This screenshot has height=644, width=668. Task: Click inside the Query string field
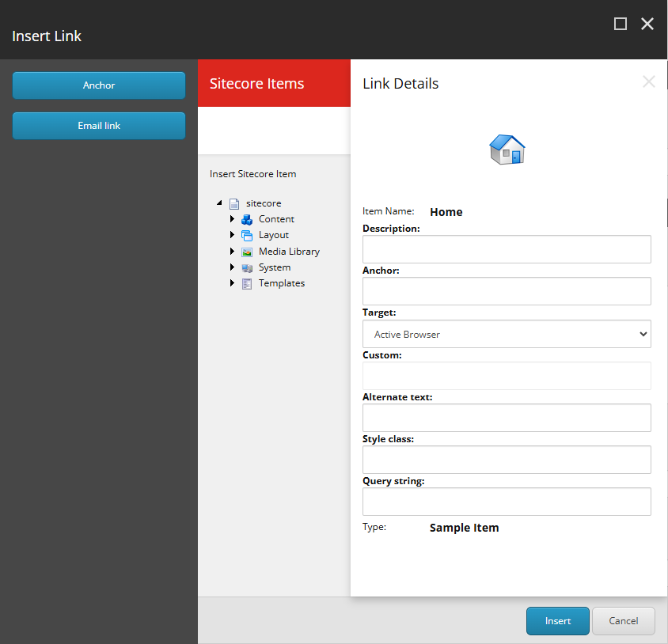pos(507,502)
